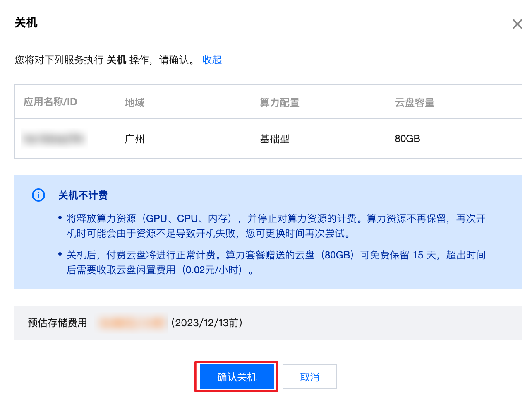Click the 80GB disk capacity cell
532x393 pixels.
407,139
